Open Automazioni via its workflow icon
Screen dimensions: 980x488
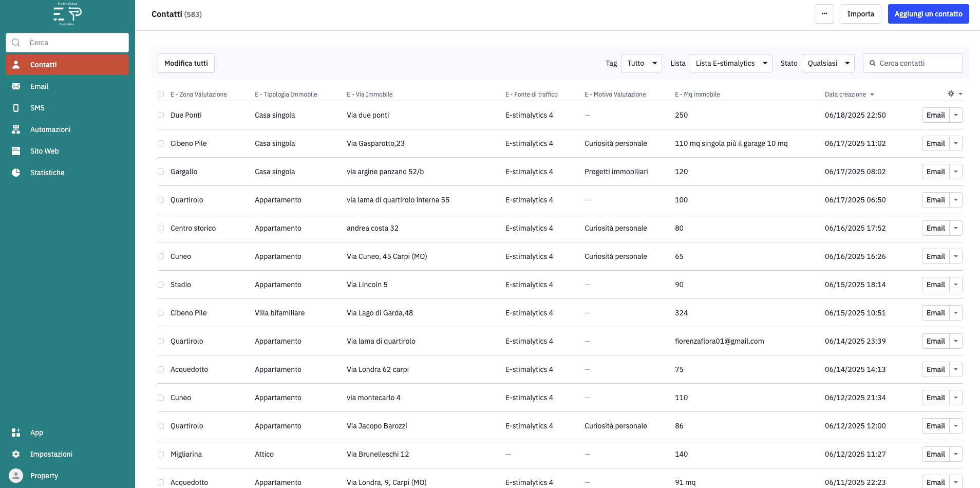click(x=16, y=129)
